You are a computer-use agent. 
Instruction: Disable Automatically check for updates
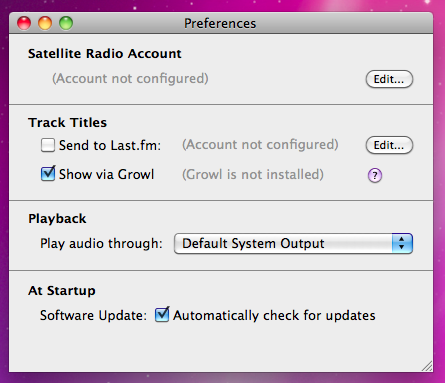pyautogui.click(x=162, y=314)
